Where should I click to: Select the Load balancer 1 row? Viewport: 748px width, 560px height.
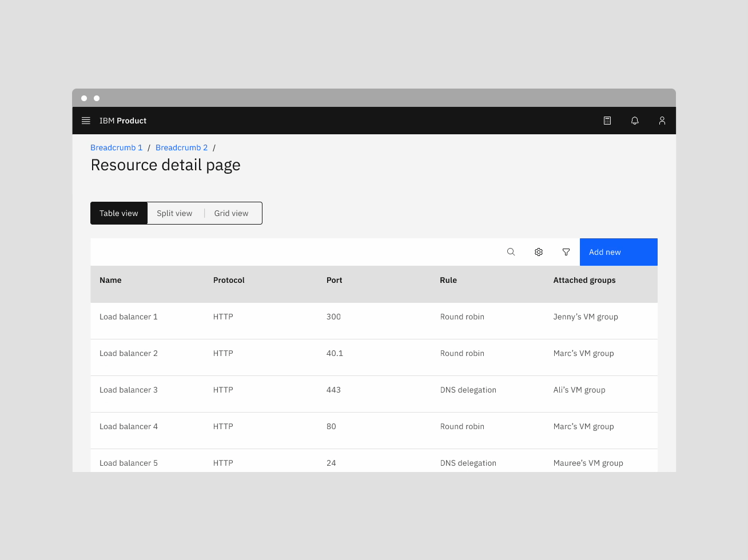129,317
